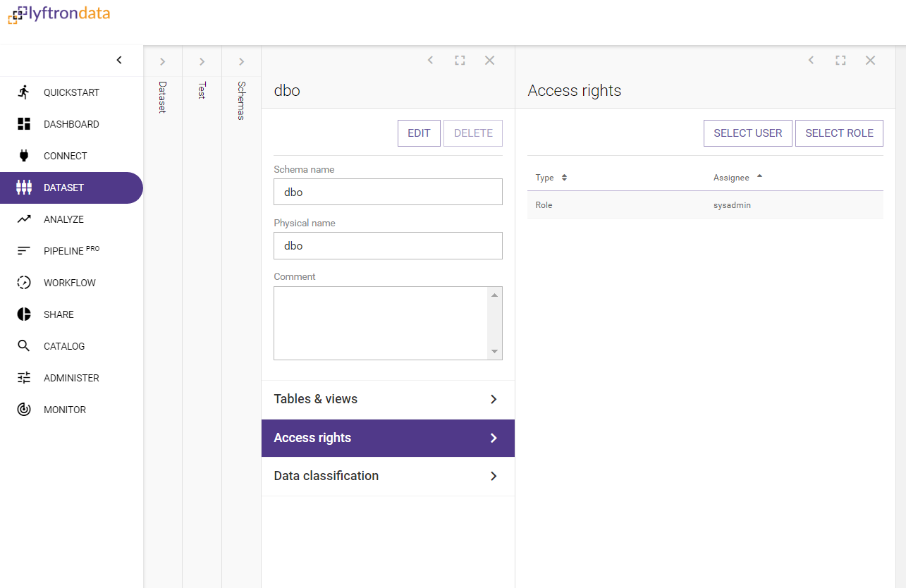This screenshot has height=588, width=906.
Task: Click back arrow in Access rights panel
Action: point(811,61)
